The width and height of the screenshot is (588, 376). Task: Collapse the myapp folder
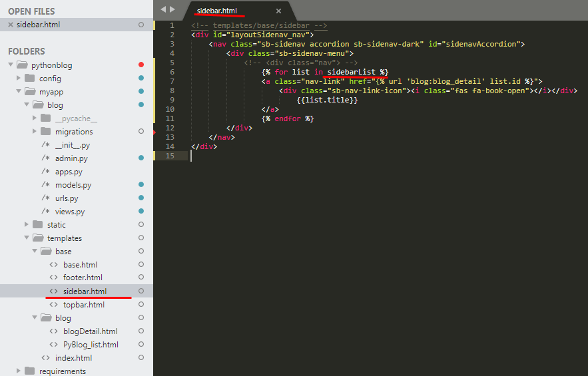(19, 91)
